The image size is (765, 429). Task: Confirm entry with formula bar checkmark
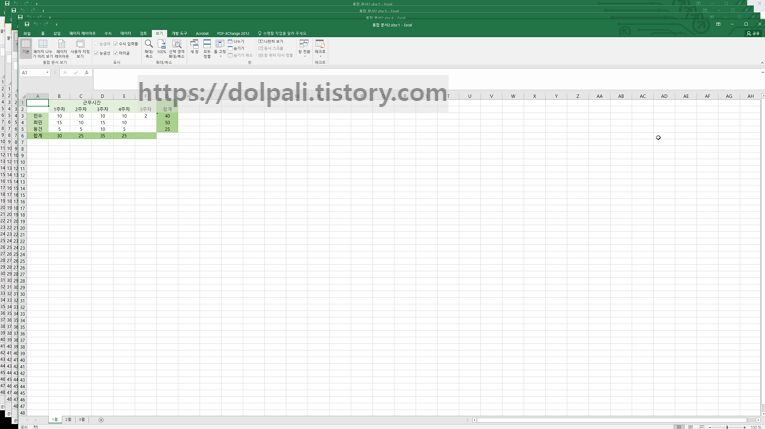(76, 73)
